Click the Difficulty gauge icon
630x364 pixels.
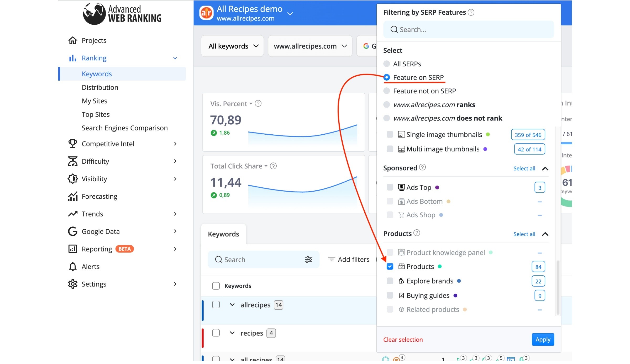[x=73, y=162]
